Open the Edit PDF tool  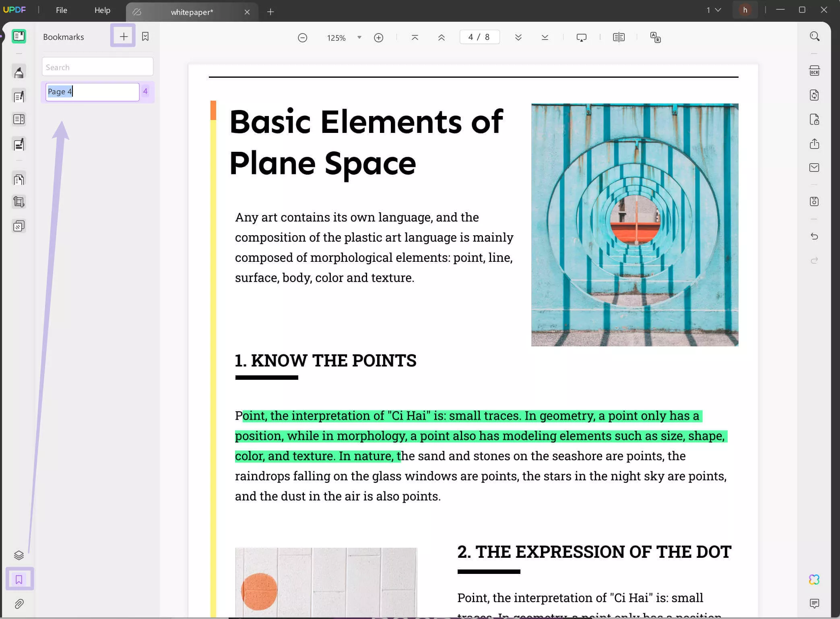click(19, 97)
